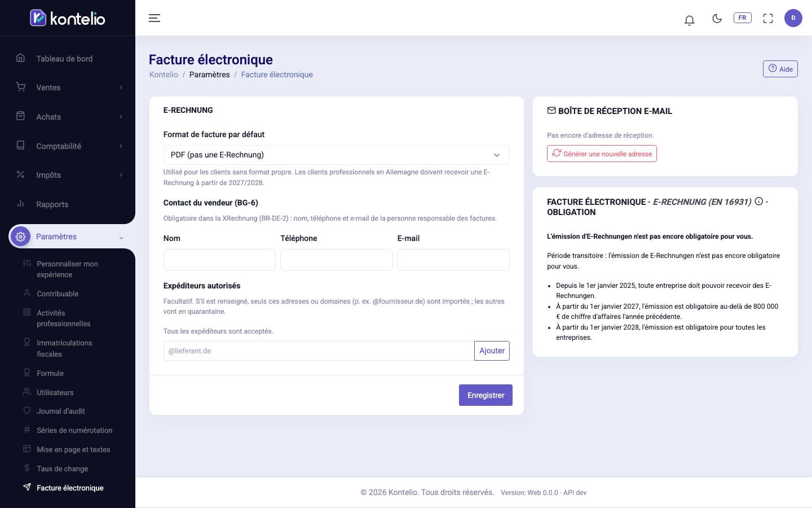812x508 pixels.
Task: Focus the Téléphone input field
Action: (337, 260)
